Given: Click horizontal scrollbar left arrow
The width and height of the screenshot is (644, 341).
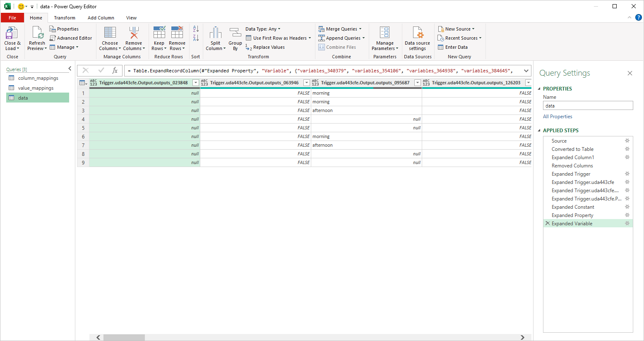Looking at the screenshot, I should (x=98, y=337).
